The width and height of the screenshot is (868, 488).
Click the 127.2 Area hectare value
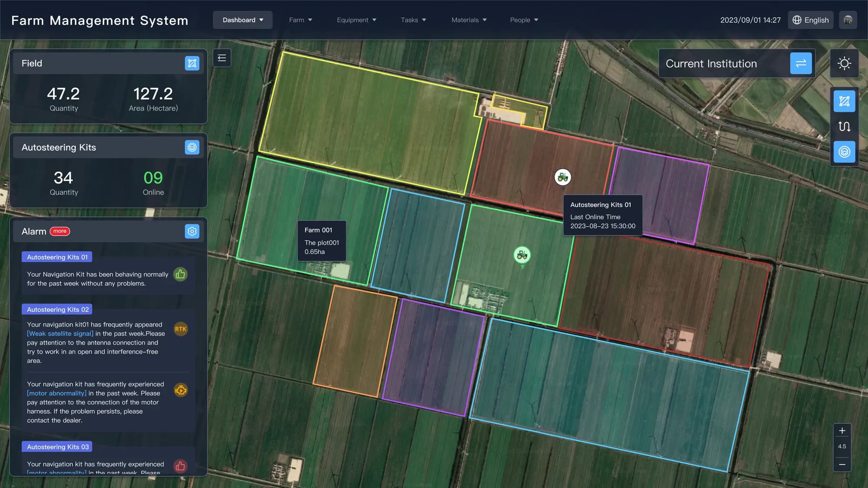[153, 94]
